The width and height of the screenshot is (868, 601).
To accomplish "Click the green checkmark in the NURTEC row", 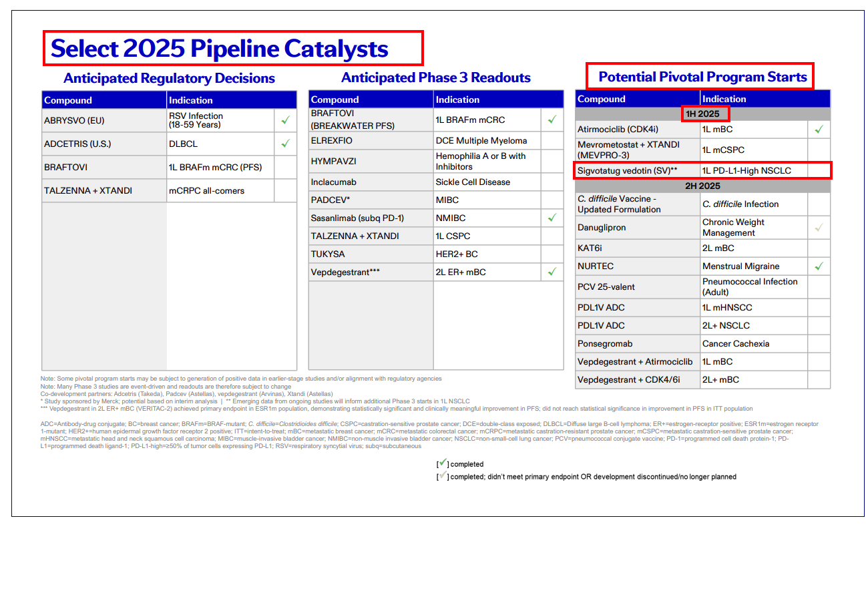I will (819, 266).
